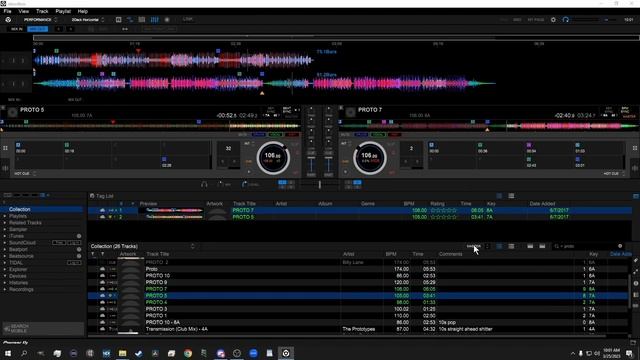Toggle the Tag List window icon at browser right

click(x=636, y=196)
